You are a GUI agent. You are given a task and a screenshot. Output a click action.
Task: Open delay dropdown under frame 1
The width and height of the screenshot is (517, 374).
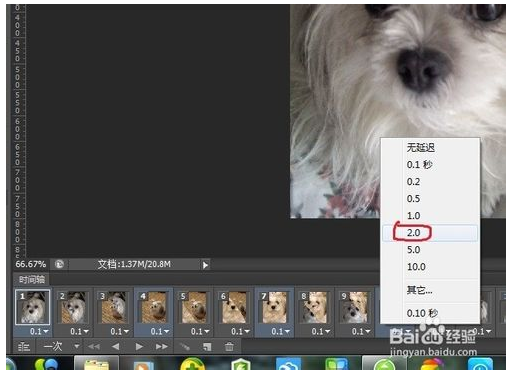(39, 331)
